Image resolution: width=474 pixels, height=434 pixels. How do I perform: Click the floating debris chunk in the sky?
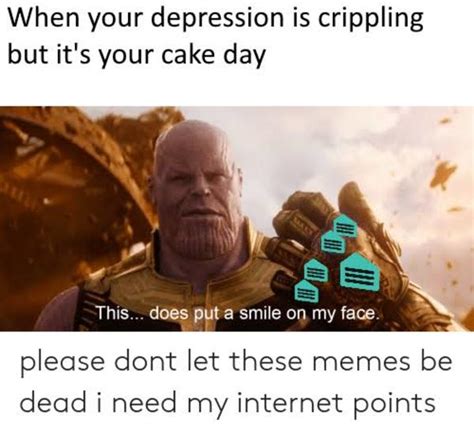tap(444, 174)
